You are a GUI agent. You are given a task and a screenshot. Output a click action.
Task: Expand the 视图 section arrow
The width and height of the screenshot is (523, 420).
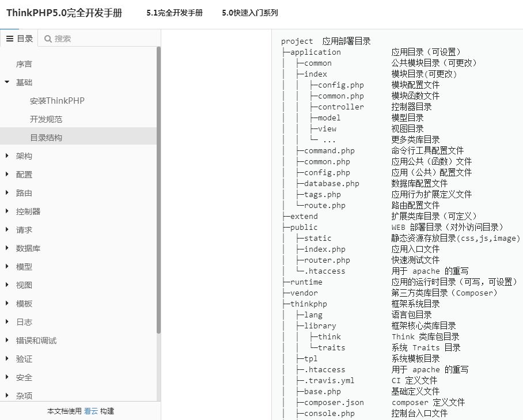click(x=7, y=285)
